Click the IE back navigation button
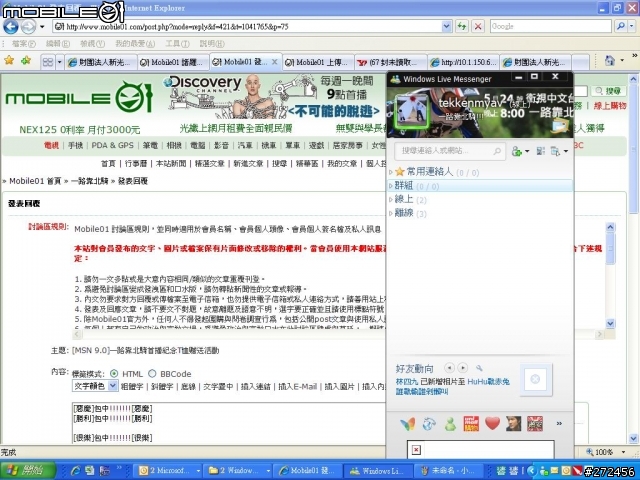Image resolution: width=640 pixels, height=480 pixels. (x=11, y=27)
